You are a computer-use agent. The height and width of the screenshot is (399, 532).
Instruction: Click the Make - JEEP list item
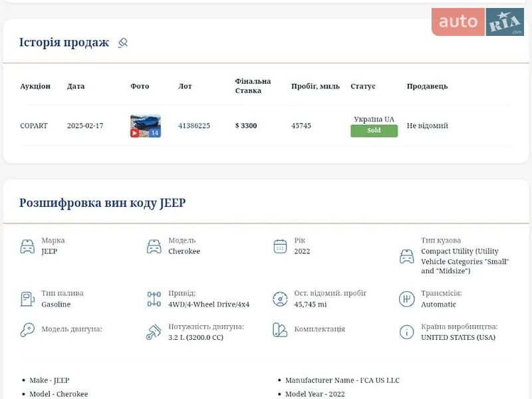pos(49,380)
